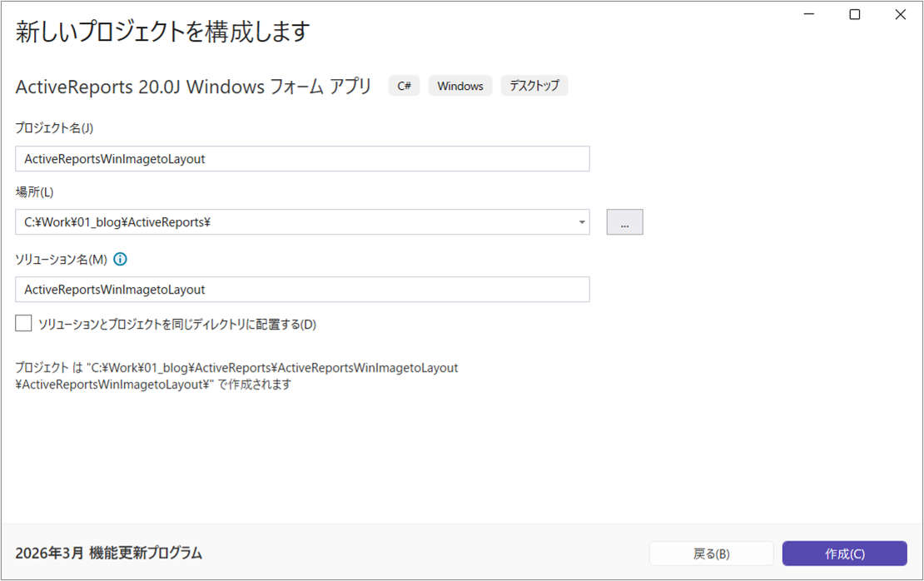Focus the ソリューション名 text field
Viewport: 924px width, 581px height.
[302, 289]
